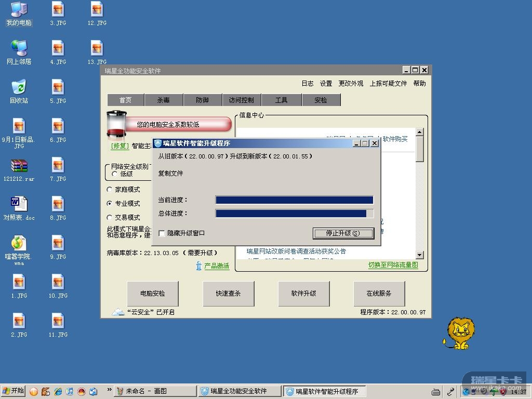Click the 电脑安检 button
Viewport: 532px width, 399px height.
(153, 294)
